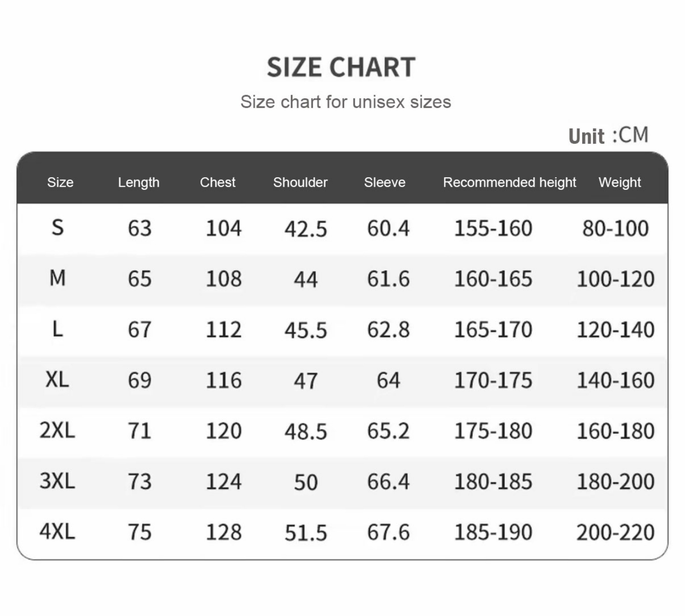Select the Shoulder column header
Viewport: 685px width, 616px height.
coord(300,182)
